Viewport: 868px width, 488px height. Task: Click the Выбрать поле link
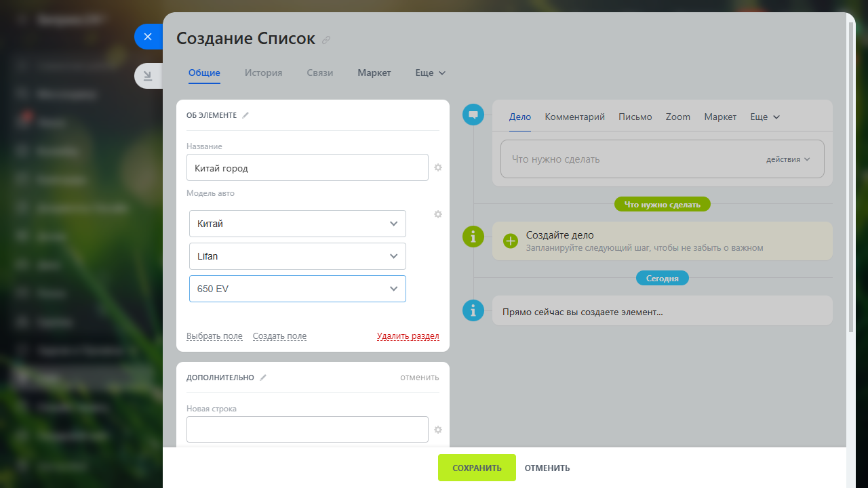point(214,336)
